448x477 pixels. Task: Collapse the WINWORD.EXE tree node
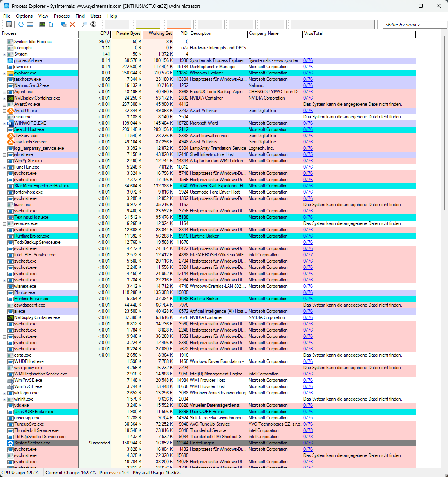point(4,123)
